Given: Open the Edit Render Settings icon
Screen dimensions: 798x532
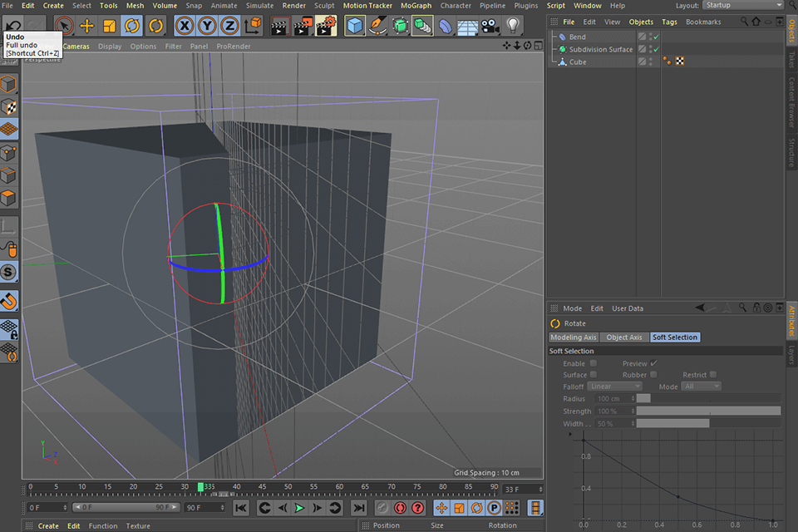Looking at the screenshot, I should tap(326, 26).
